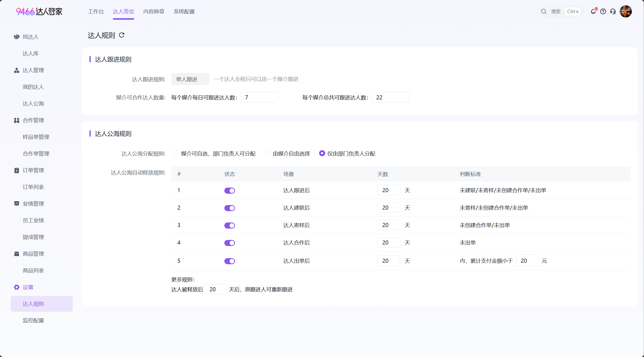Switch to the 系统配置 top tab
The height and width of the screenshot is (357, 644).
click(184, 12)
